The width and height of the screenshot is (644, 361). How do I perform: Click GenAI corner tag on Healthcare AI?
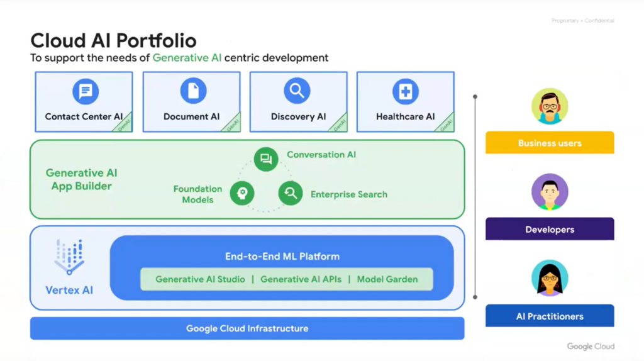[x=446, y=124]
